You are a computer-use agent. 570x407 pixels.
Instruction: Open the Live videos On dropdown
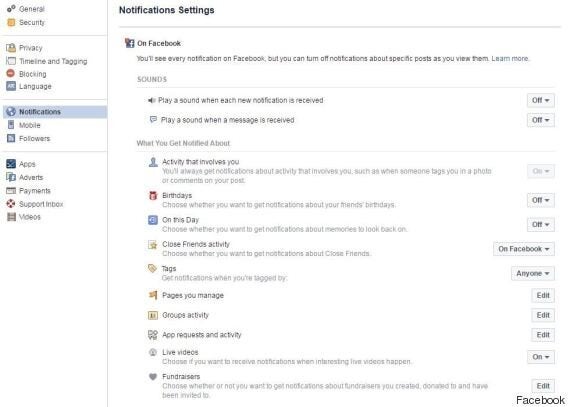[541, 357]
